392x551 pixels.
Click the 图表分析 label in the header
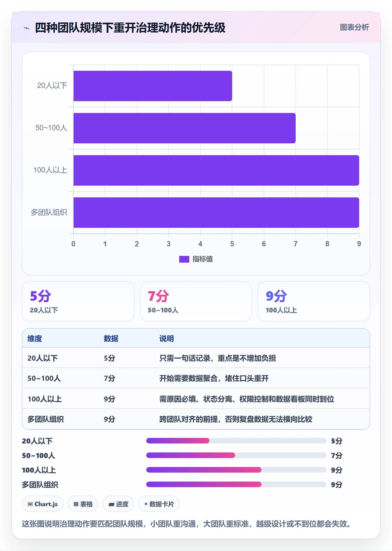coord(354,27)
